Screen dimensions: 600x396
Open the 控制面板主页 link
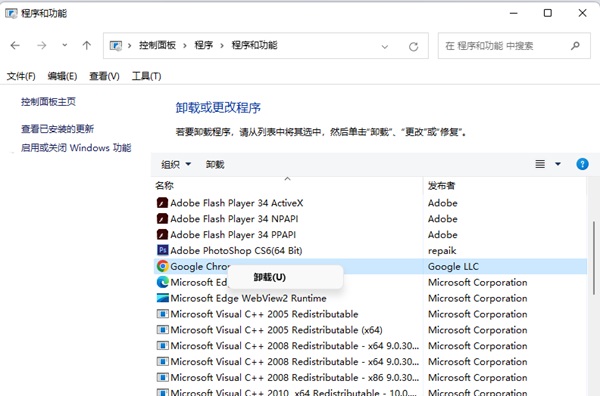pyautogui.click(x=48, y=102)
